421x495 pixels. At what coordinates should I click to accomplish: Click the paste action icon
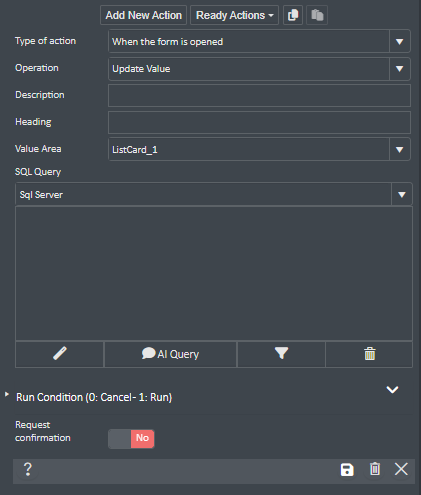pos(317,15)
